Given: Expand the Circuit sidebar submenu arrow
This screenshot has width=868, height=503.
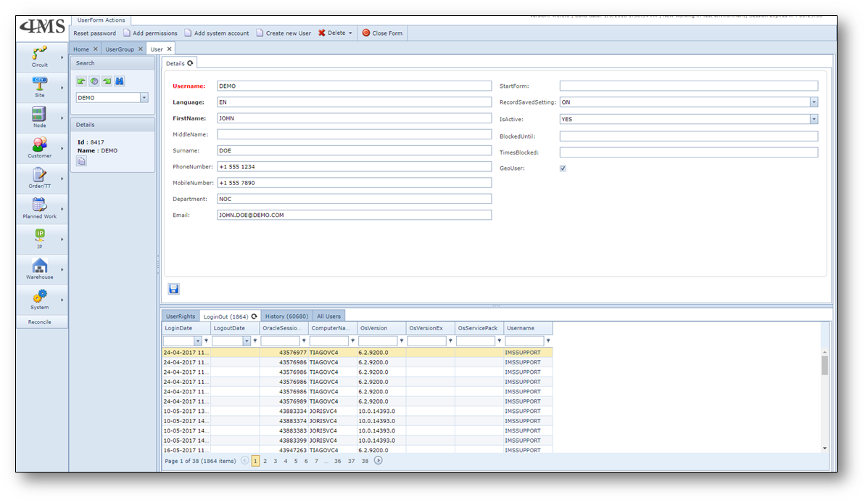Looking at the screenshot, I should click(62, 57).
